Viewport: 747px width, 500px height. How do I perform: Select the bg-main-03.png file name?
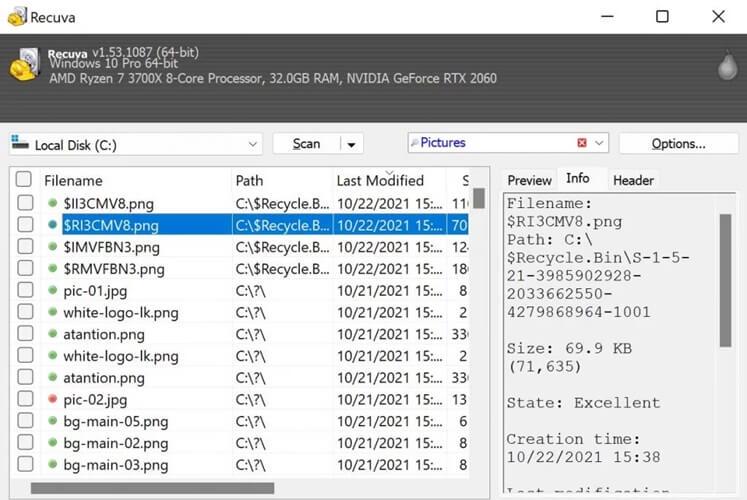coord(116,465)
